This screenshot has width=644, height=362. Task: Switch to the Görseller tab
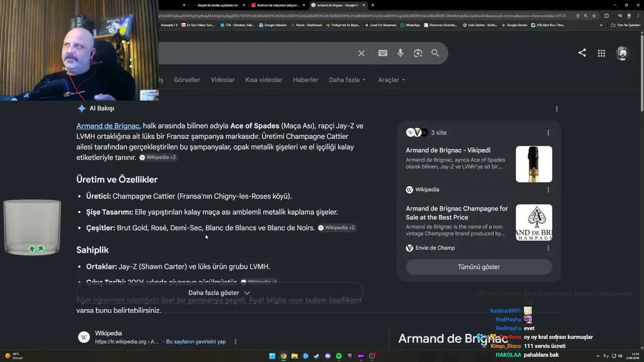[187, 80]
